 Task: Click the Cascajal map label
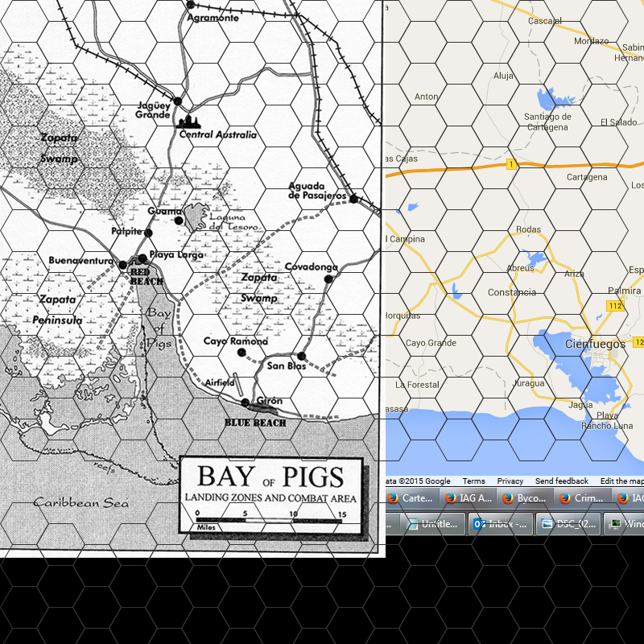pyautogui.click(x=545, y=21)
